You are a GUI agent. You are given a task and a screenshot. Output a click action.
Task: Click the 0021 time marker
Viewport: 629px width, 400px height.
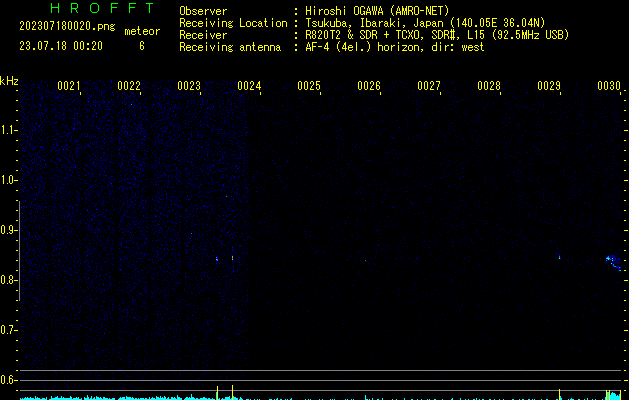point(68,87)
